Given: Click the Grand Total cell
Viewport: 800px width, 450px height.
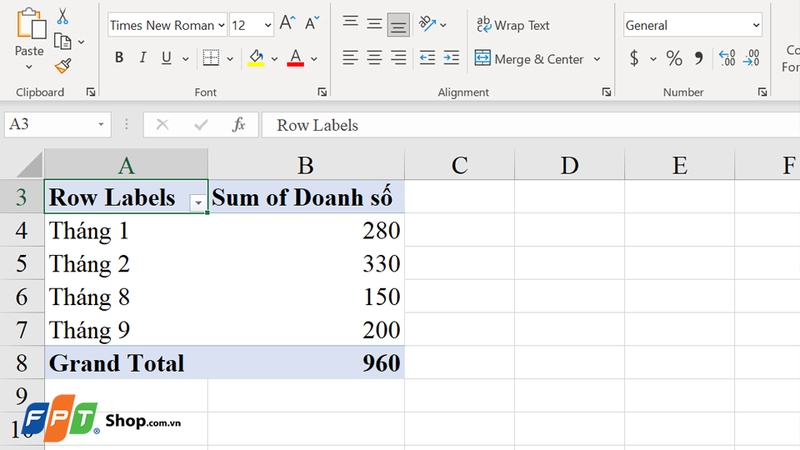Looking at the screenshot, I should point(126,363).
